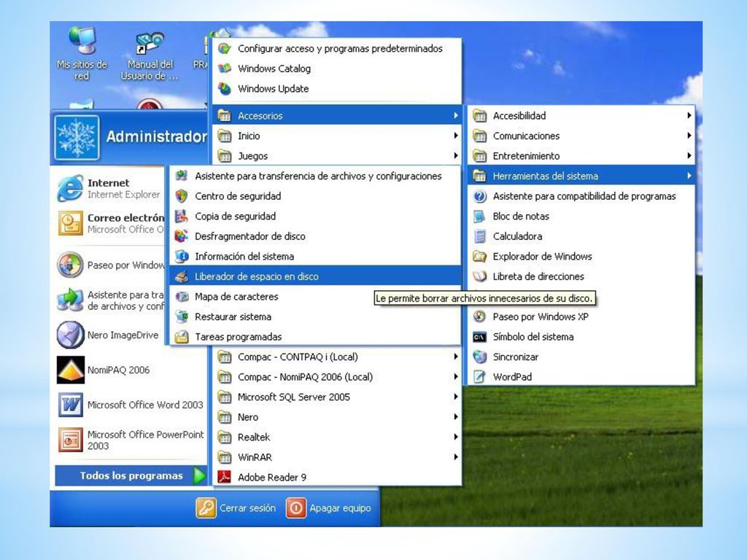Open Bloc de notas icon

click(479, 216)
